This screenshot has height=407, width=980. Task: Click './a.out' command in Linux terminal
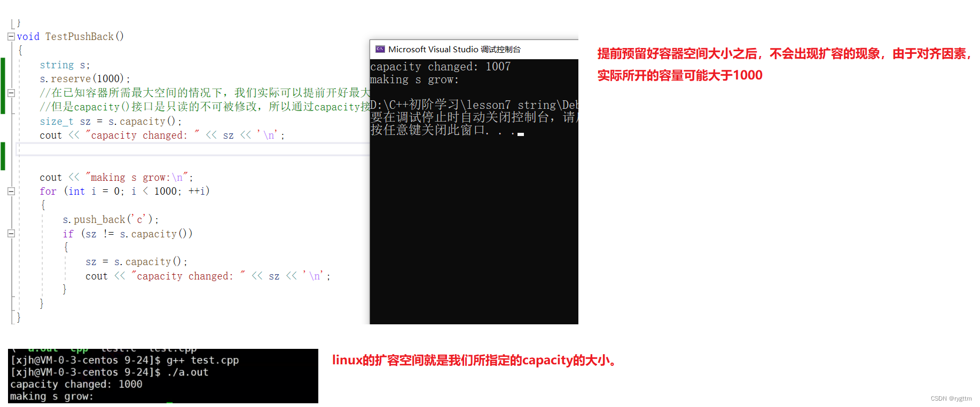[187, 372]
